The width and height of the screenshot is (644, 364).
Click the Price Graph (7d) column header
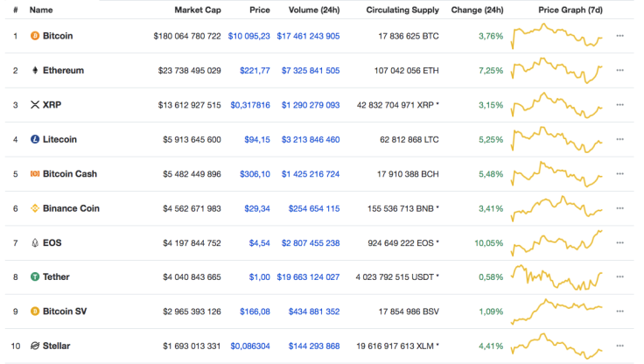570,10
